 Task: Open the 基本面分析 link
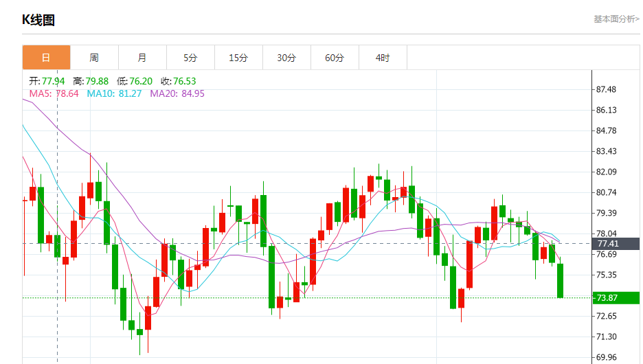616,19
